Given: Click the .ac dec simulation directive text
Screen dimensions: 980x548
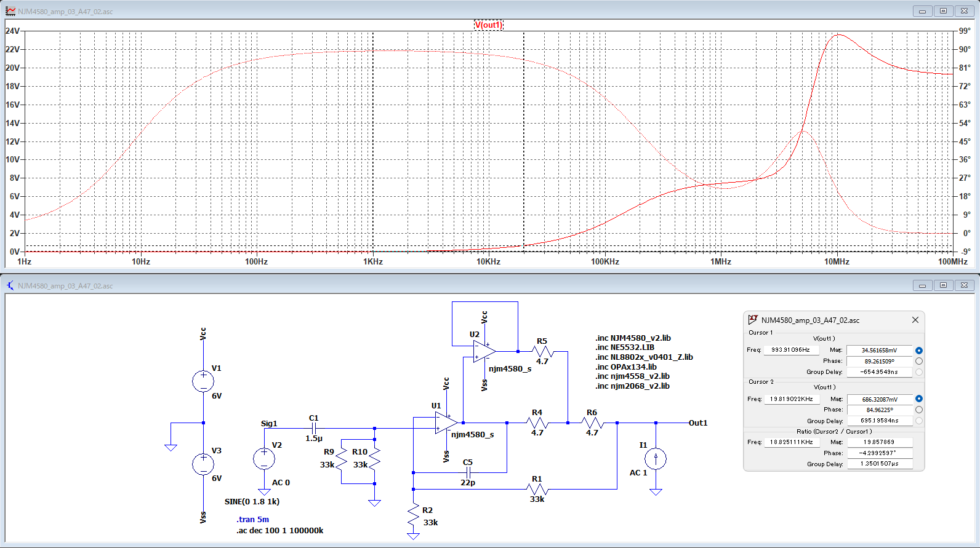Looking at the screenshot, I should pos(280,530).
